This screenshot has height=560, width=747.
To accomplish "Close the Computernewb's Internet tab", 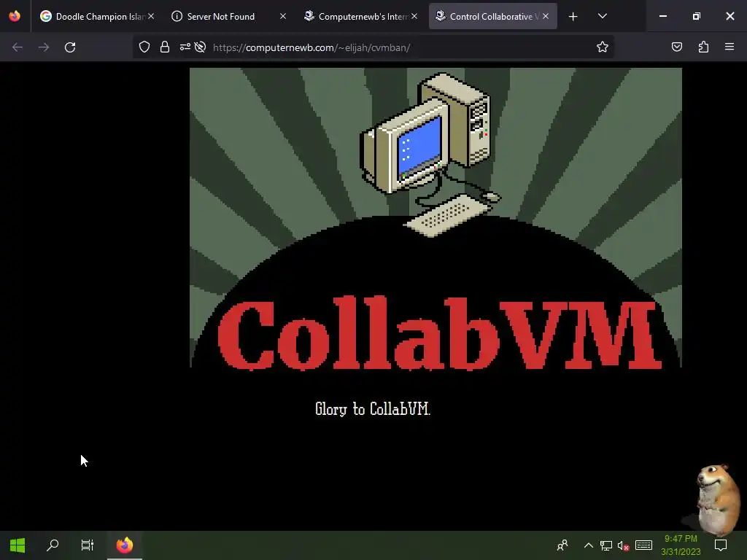I will pos(414,16).
